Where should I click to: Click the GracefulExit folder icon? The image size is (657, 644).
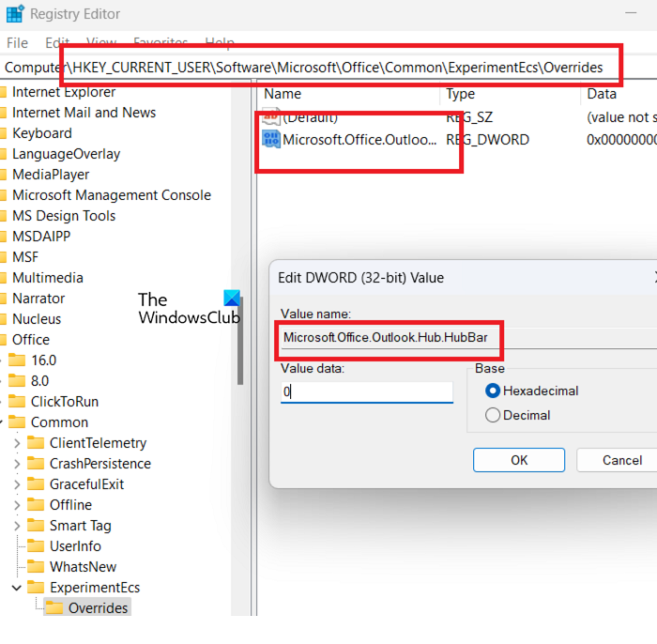[36, 483]
